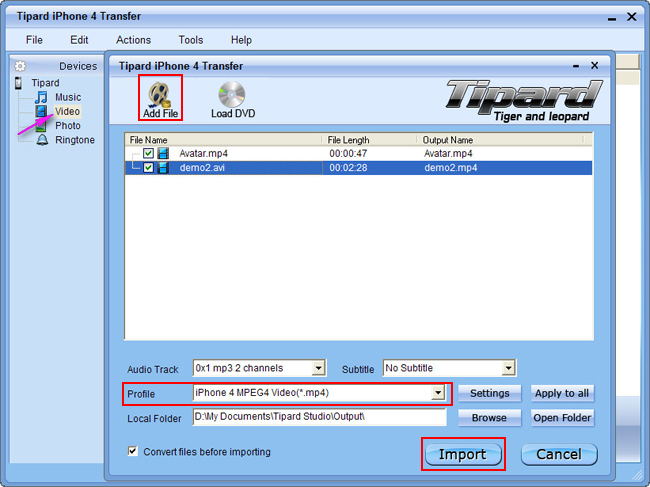Click the Browse button
This screenshot has width=650, height=487.
click(490, 417)
